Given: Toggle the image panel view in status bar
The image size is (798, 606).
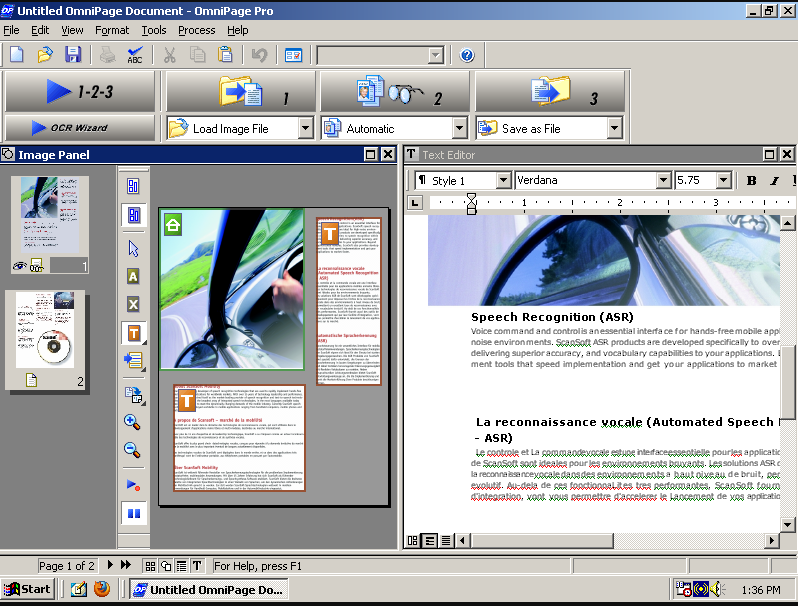Looking at the screenshot, I should click(x=166, y=566).
